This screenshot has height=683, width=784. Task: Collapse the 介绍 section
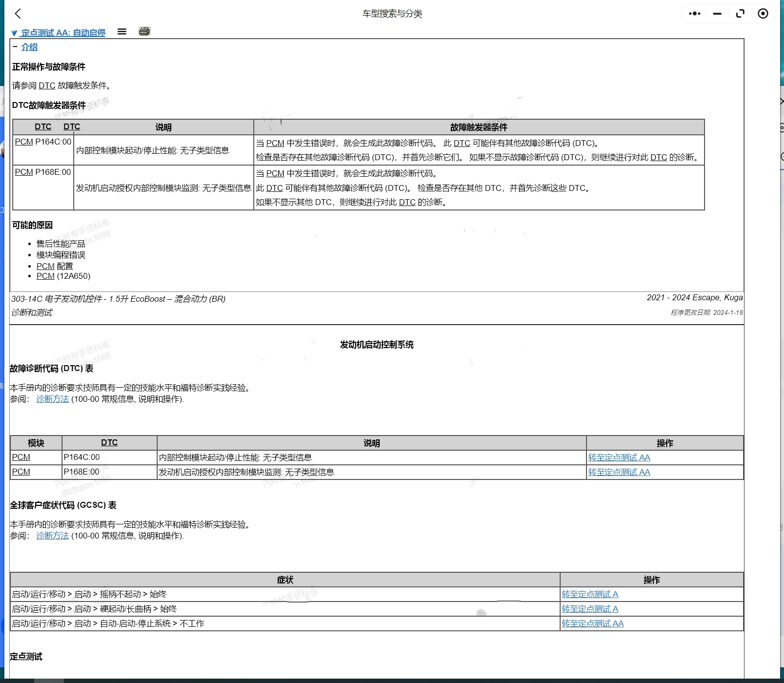(x=30, y=47)
